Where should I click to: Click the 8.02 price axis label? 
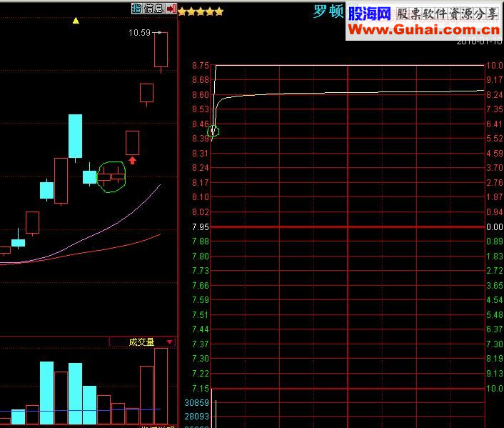201,212
